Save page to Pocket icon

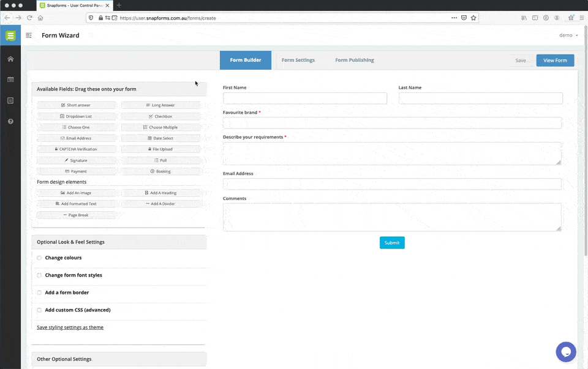(x=464, y=18)
